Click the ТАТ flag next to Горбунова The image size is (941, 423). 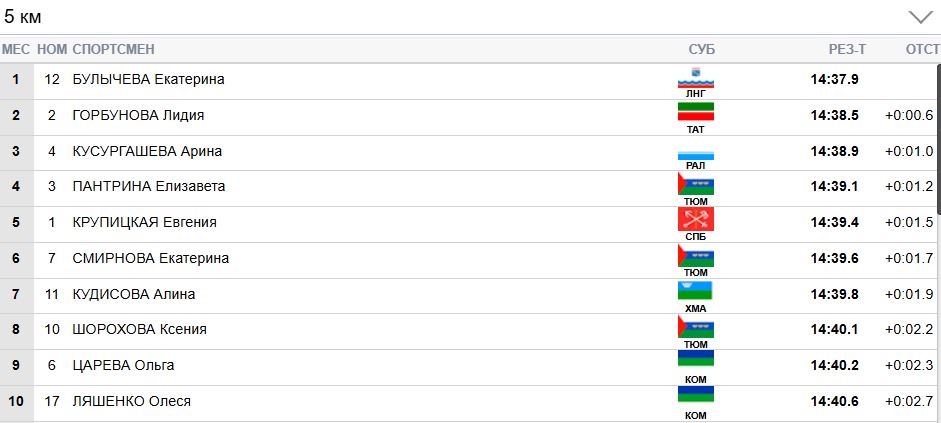point(695,111)
